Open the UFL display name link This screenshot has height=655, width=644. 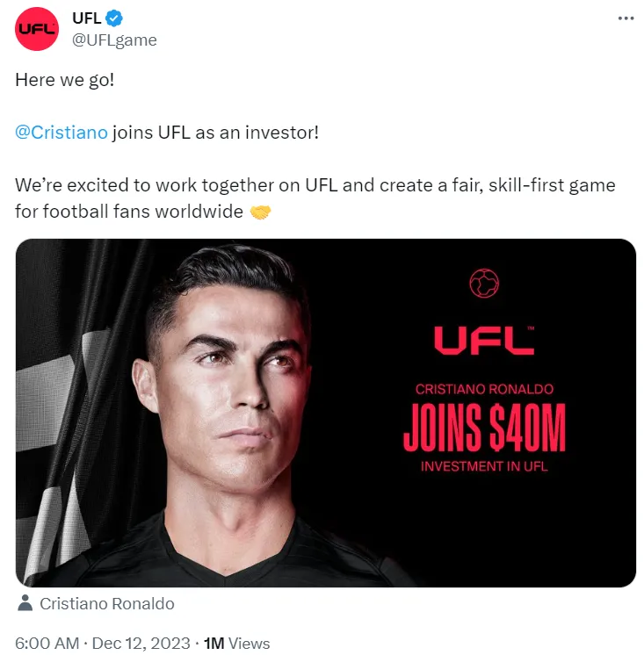click(x=85, y=18)
